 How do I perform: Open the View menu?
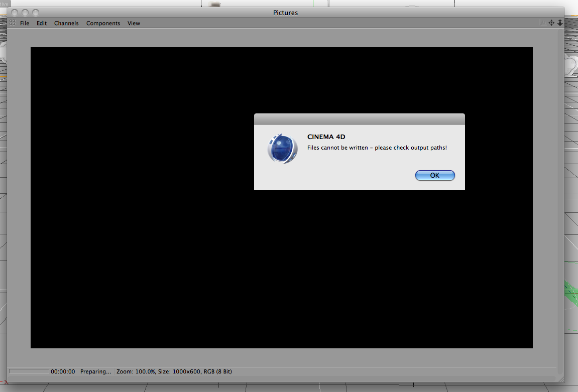point(134,23)
